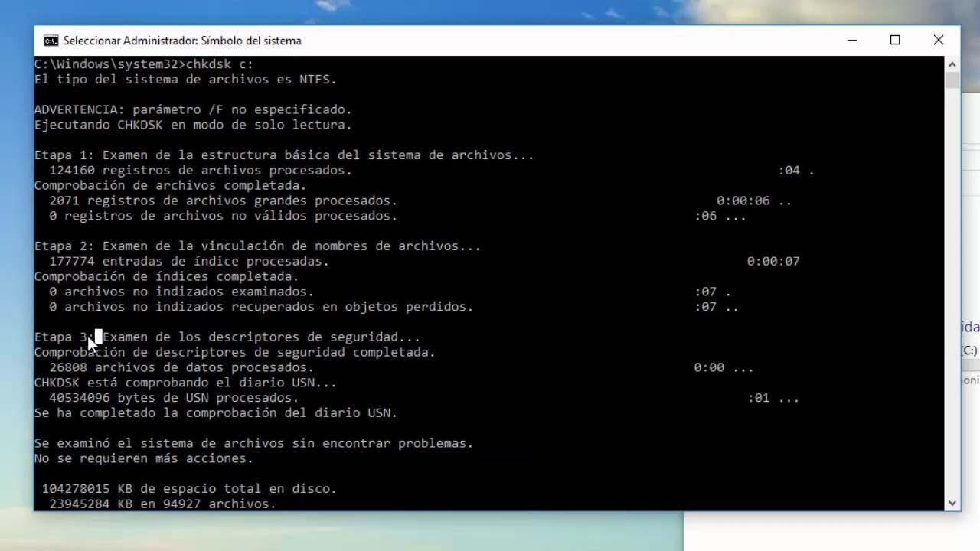
Task: Click 'Comprobación de descriptores de seguridad completada.'
Action: click(234, 352)
